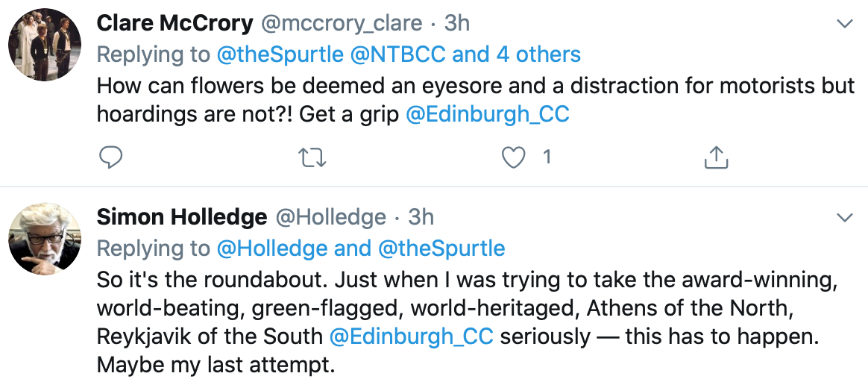This screenshot has width=868, height=385.
Task: Open @Edinburgh_CC mention in Simon's tweet
Action: (412, 337)
